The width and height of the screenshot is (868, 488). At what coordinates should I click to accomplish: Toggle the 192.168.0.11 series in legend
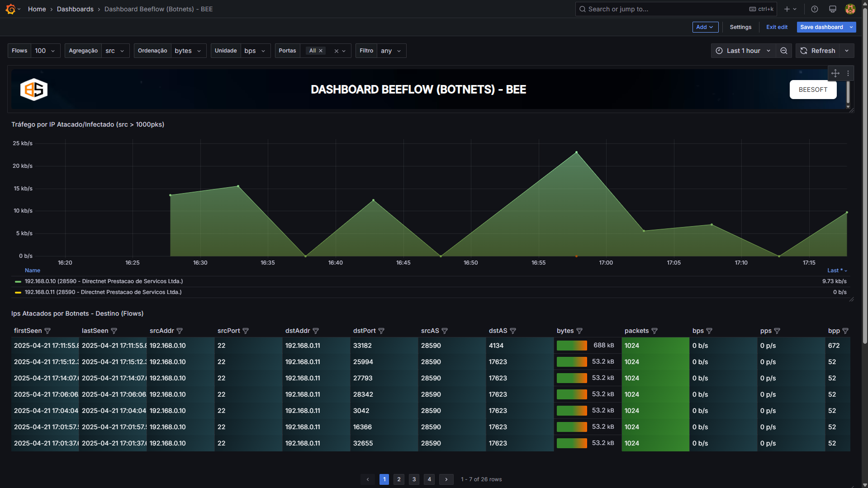pyautogui.click(x=103, y=292)
